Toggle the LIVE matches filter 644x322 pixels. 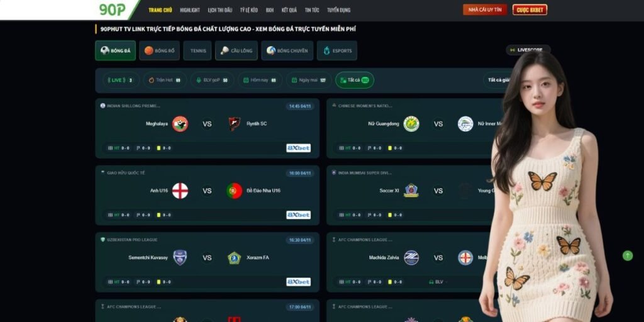(121, 80)
